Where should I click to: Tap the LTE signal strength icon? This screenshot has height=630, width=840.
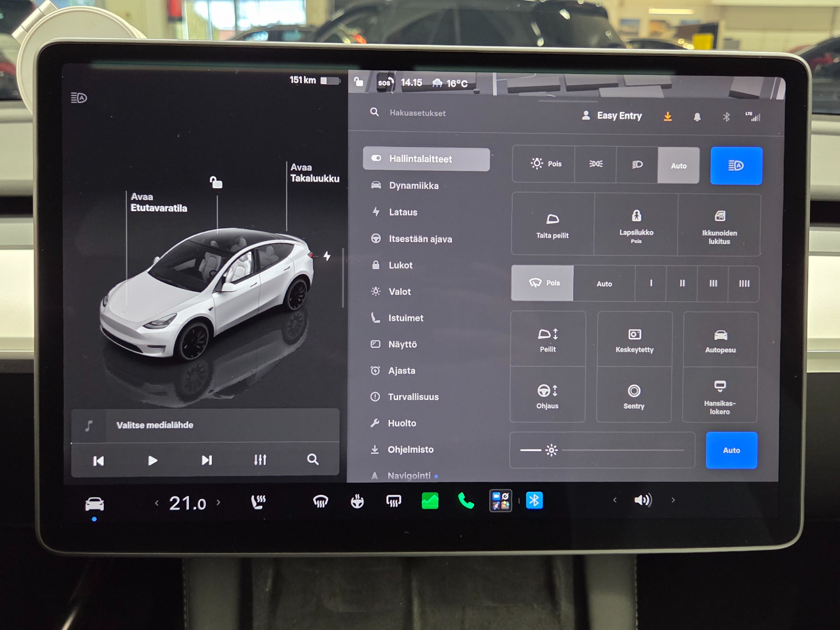click(x=753, y=116)
